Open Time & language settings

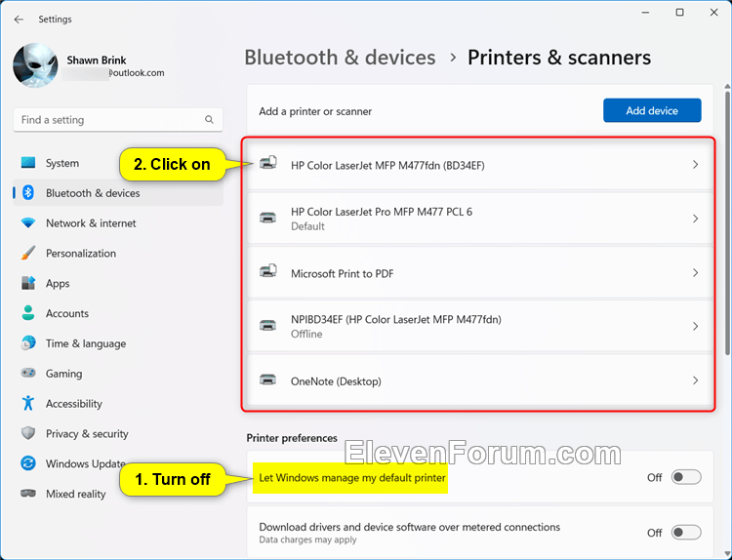(x=118, y=343)
